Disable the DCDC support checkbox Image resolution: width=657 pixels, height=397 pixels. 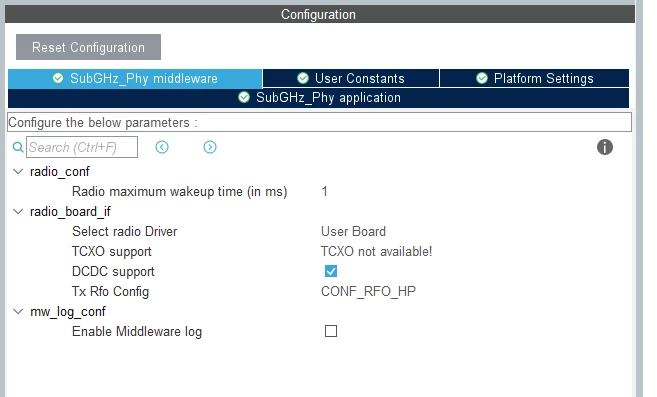pos(331,271)
